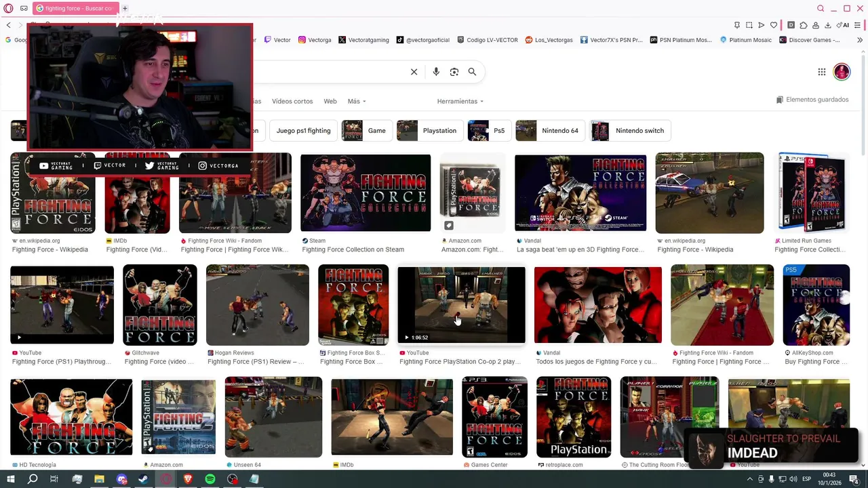The image size is (868, 488).
Task: Switch to the Vídeos cortos tab
Action: point(292,102)
